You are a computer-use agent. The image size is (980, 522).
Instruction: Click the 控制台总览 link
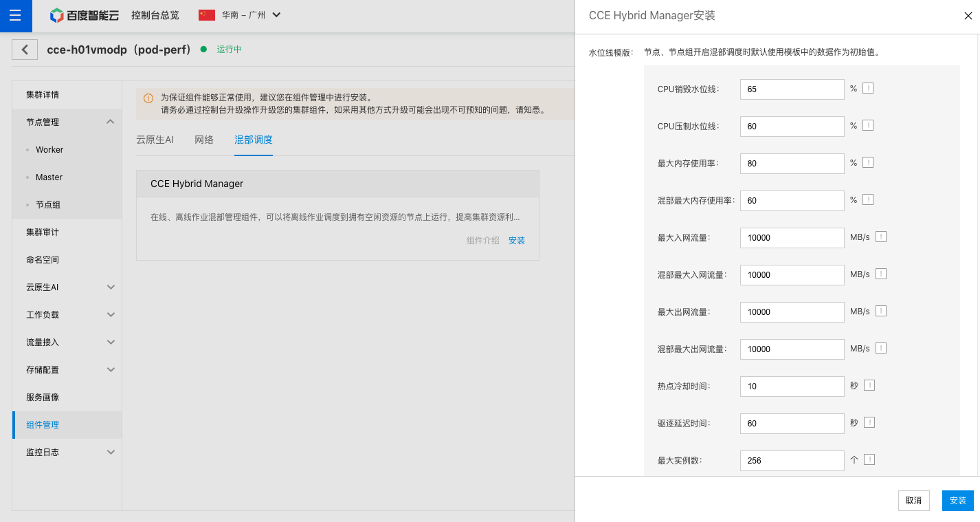pyautogui.click(x=155, y=15)
